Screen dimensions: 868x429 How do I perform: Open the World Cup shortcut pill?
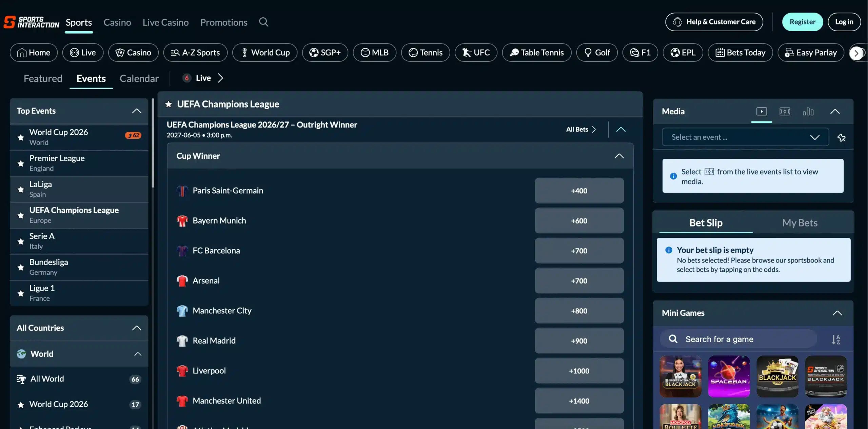click(x=265, y=53)
